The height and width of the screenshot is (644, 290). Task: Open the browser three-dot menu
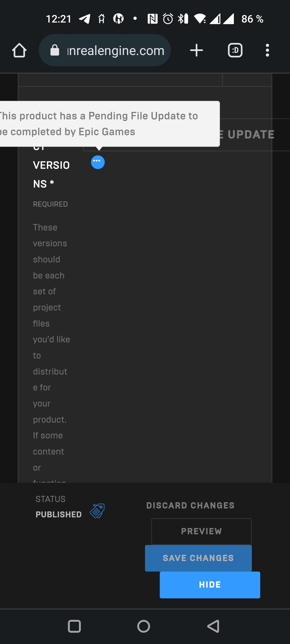pos(267,50)
